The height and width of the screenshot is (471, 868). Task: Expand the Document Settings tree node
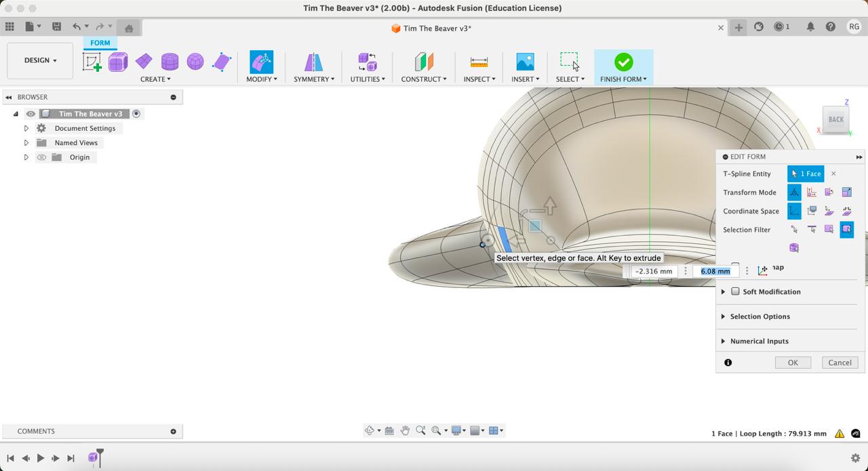click(26, 128)
